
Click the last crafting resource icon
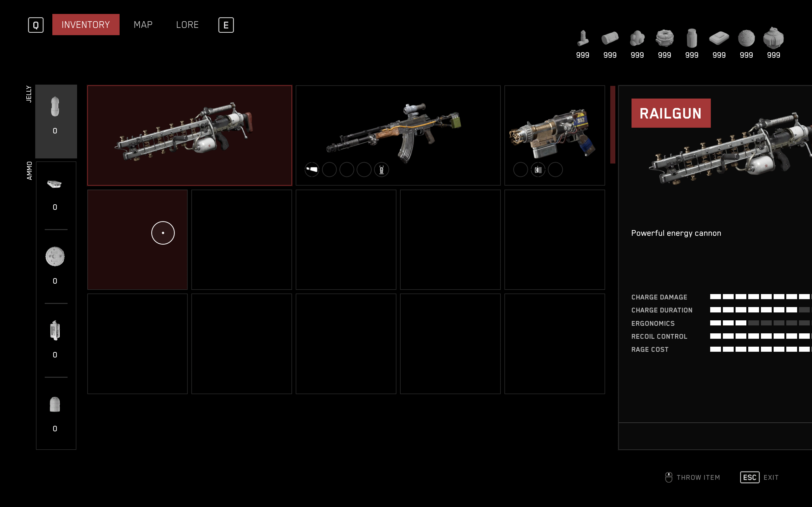click(773, 38)
